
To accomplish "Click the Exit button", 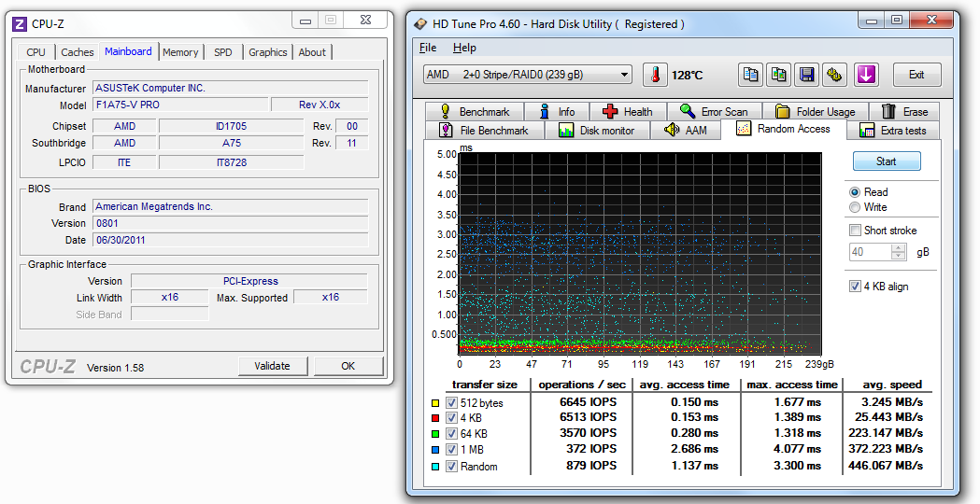I will (916, 75).
